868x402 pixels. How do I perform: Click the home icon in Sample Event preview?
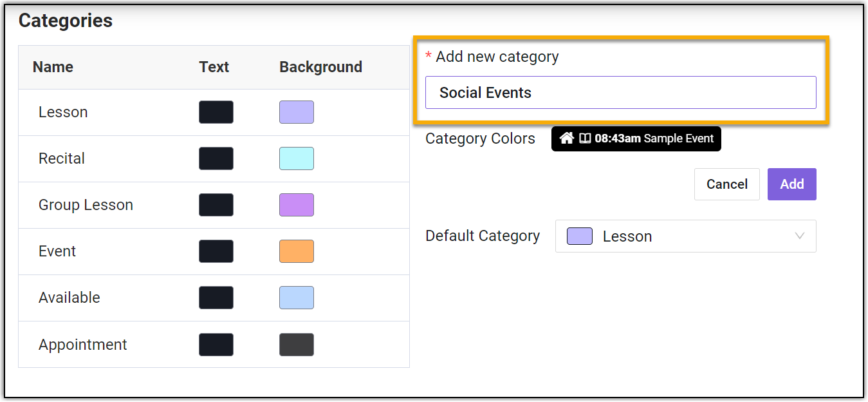point(566,139)
